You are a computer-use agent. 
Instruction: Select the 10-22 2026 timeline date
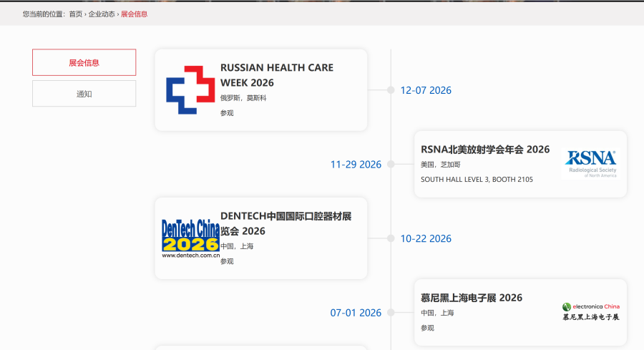(426, 238)
